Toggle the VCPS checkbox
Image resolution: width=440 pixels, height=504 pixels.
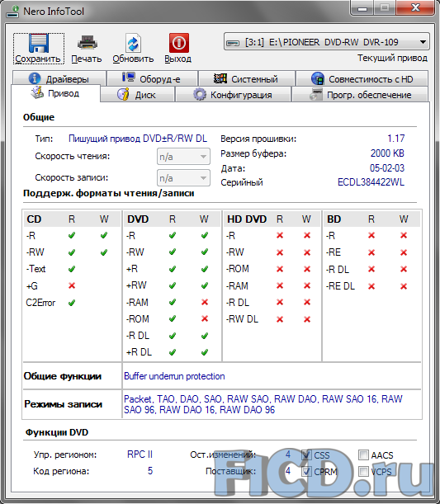(363, 472)
